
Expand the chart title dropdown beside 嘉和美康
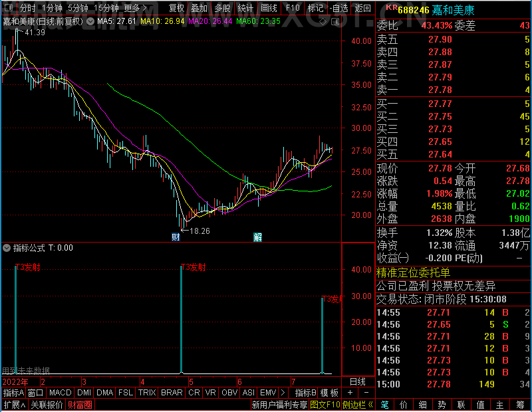point(90,22)
